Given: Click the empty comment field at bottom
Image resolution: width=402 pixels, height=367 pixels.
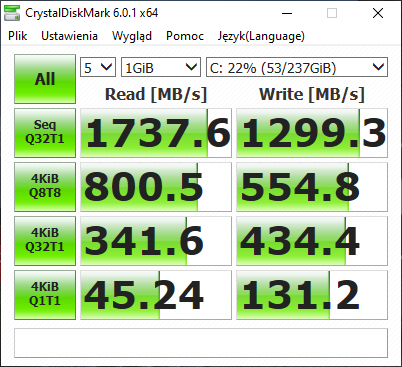Looking at the screenshot, I should click(x=201, y=343).
